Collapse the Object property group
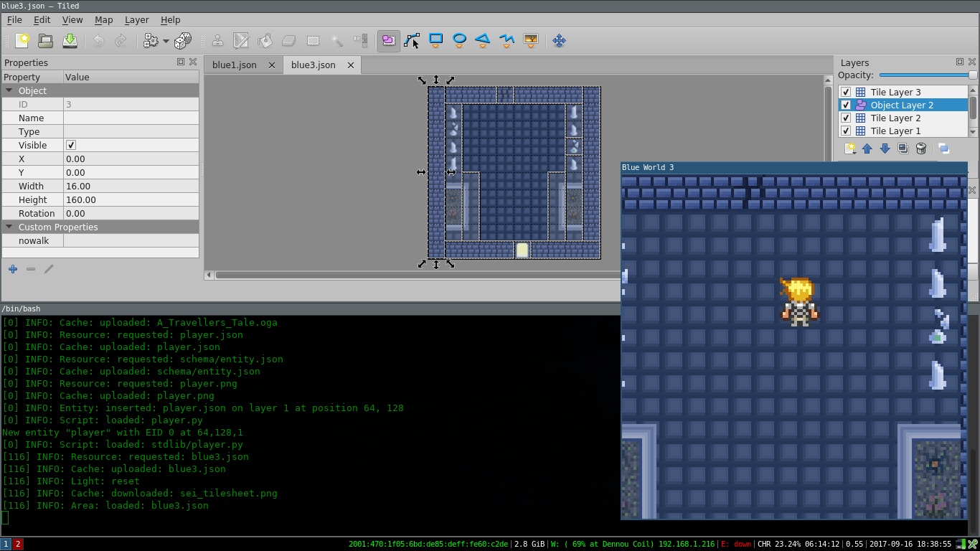The image size is (980, 551). [9, 90]
